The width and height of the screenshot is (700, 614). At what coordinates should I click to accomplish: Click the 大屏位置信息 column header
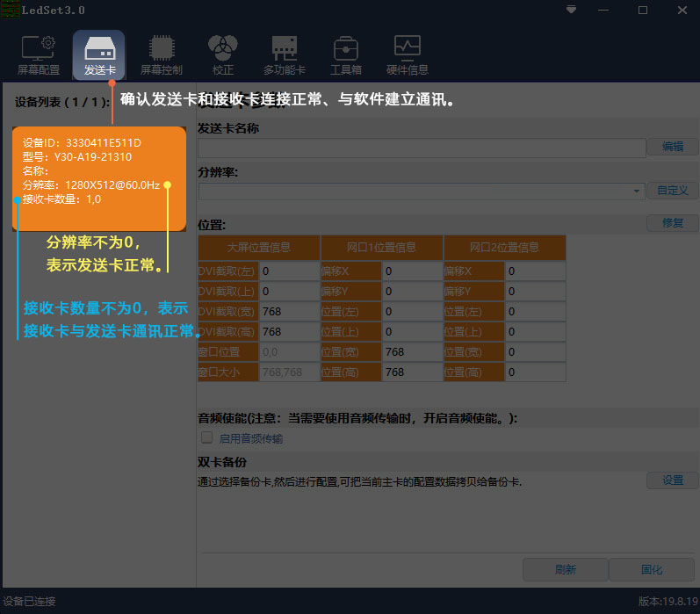click(259, 248)
